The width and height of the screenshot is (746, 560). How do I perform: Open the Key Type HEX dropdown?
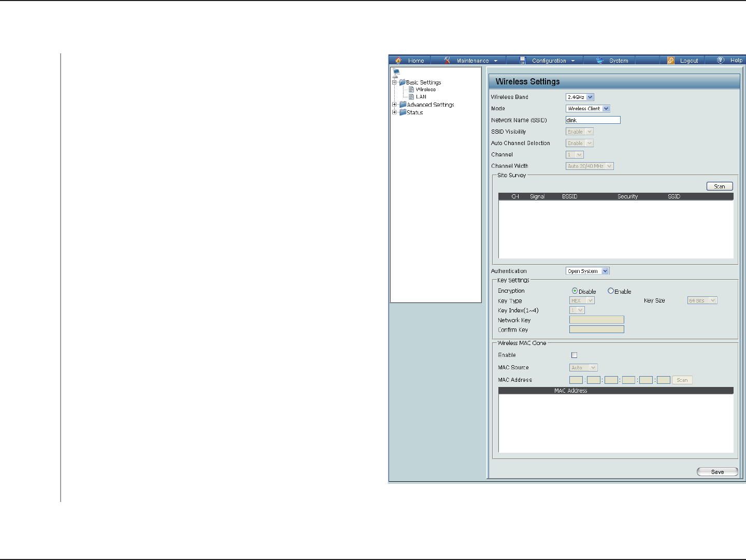[582, 300]
